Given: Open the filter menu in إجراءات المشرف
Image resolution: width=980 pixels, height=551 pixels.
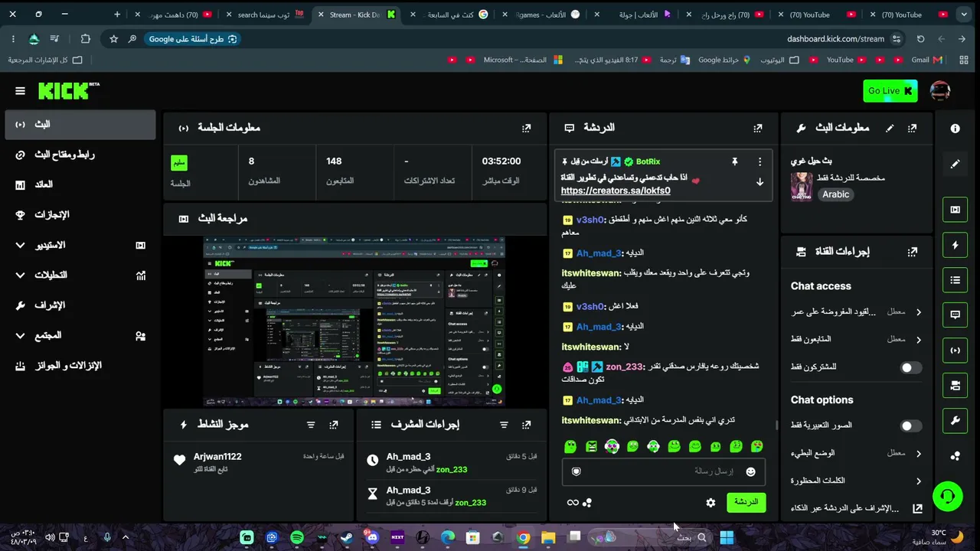Looking at the screenshot, I should point(503,425).
